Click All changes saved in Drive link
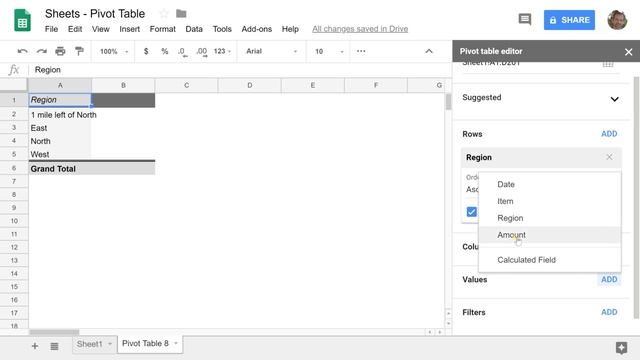 point(360,29)
